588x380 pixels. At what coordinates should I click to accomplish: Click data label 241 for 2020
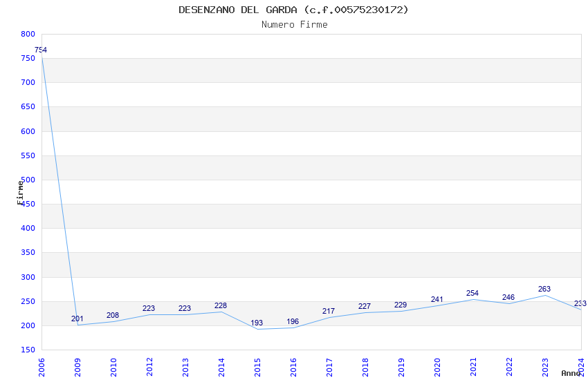click(437, 299)
